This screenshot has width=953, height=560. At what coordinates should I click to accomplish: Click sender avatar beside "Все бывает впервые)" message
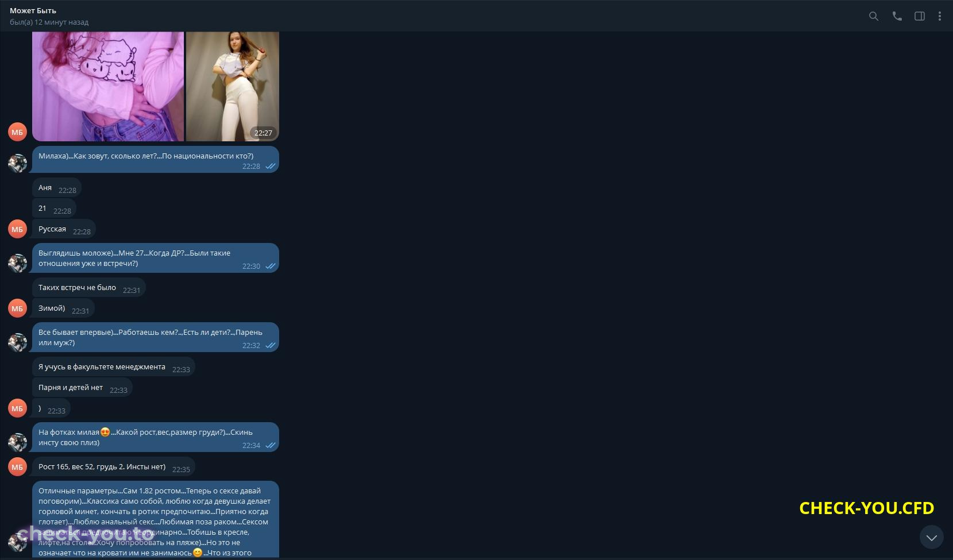[x=17, y=342]
